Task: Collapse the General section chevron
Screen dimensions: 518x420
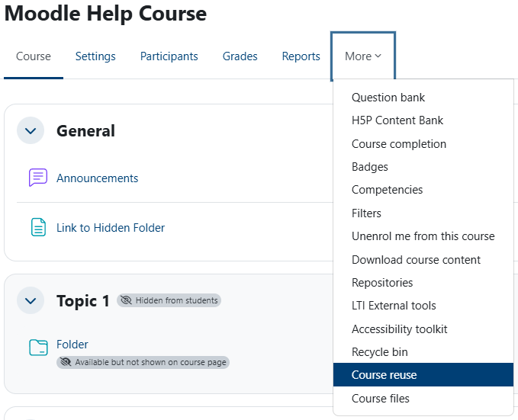Action: pos(31,131)
